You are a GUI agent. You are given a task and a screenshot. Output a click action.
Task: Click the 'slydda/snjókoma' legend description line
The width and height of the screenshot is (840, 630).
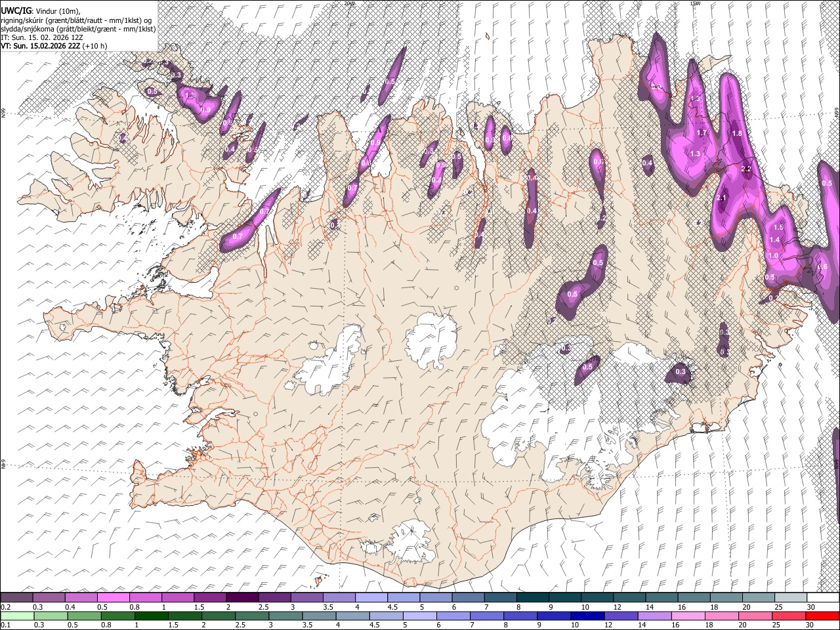pos(79,29)
